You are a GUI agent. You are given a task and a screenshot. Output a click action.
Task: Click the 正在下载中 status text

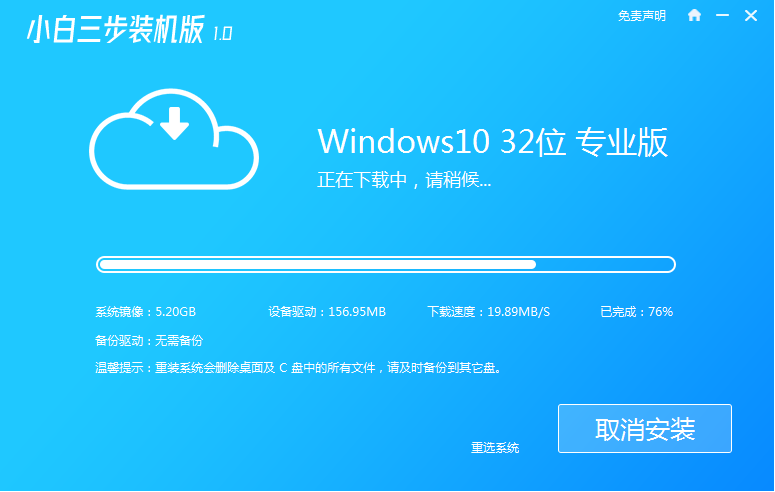(404, 180)
